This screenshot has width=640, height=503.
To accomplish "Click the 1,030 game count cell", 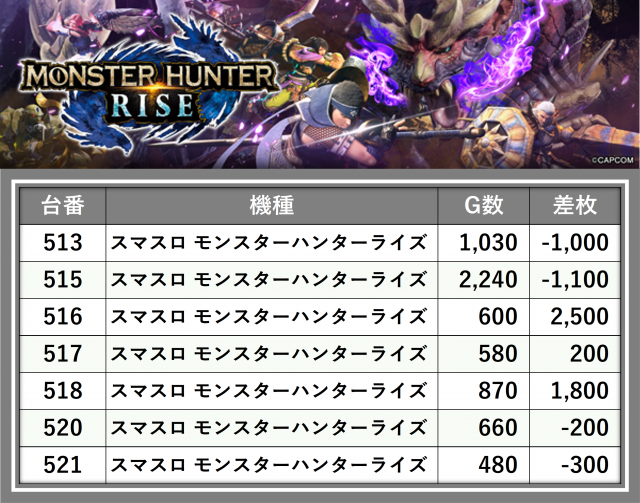I will [x=487, y=243].
